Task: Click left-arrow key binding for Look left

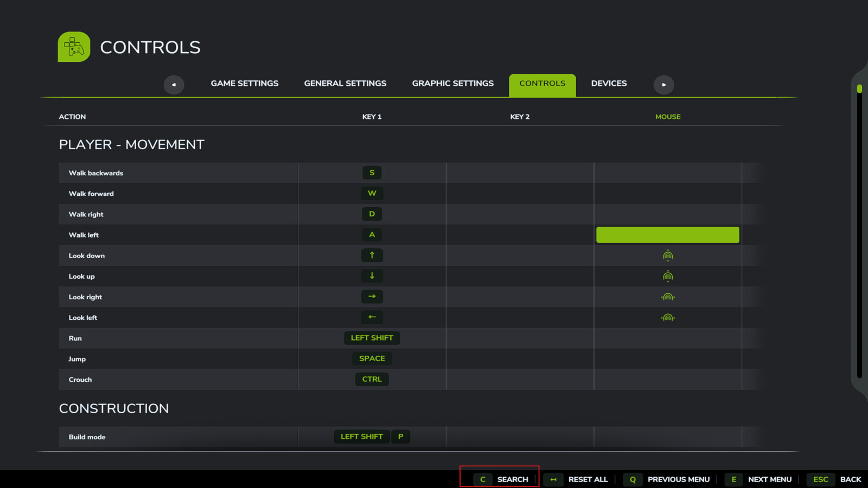Action: click(x=372, y=317)
